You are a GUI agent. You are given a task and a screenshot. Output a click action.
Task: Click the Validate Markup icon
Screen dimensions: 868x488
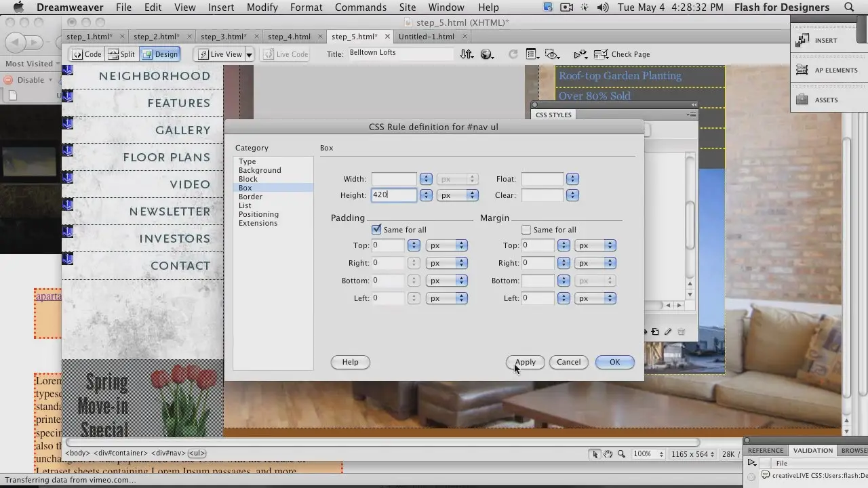(580, 54)
